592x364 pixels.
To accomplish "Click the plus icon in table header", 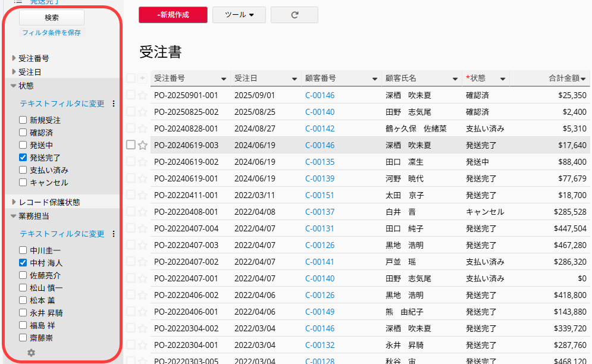I will click(x=142, y=78).
